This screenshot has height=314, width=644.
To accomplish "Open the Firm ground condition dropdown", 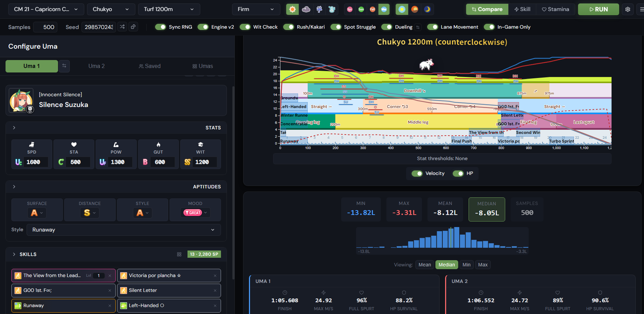I will pyautogui.click(x=256, y=9).
